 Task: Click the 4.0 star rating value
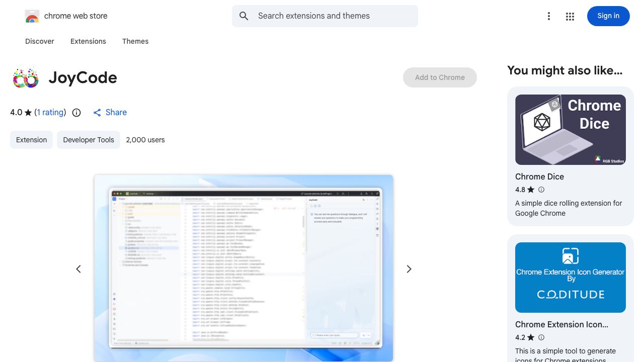16,113
